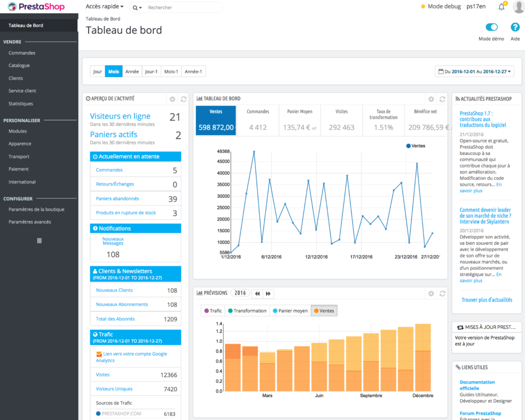Click next year arrow in Prévisions
The image size is (525, 420).
coord(268,293)
